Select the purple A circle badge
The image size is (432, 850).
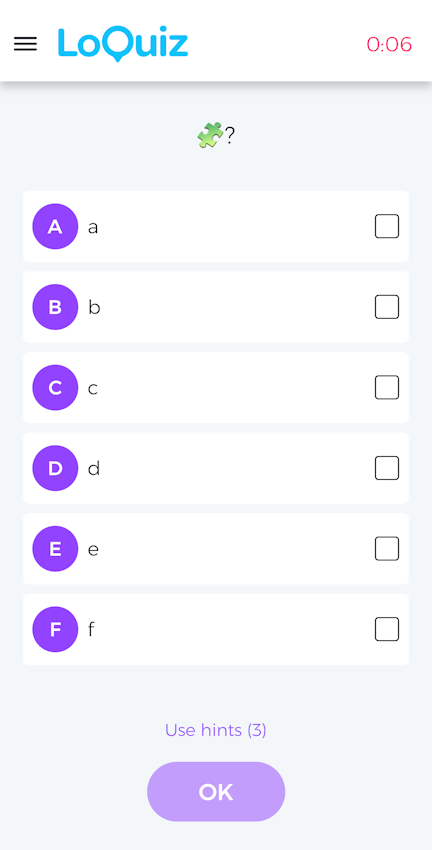pyautogui.click(x=55, y=227)
